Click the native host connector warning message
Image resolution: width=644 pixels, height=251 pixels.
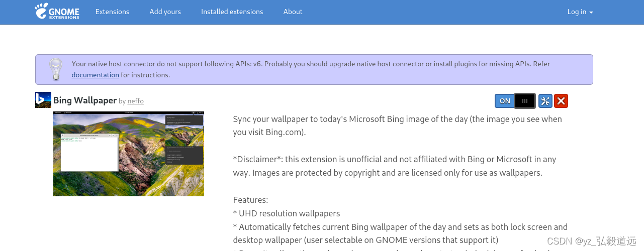click(x=311, y=64)
